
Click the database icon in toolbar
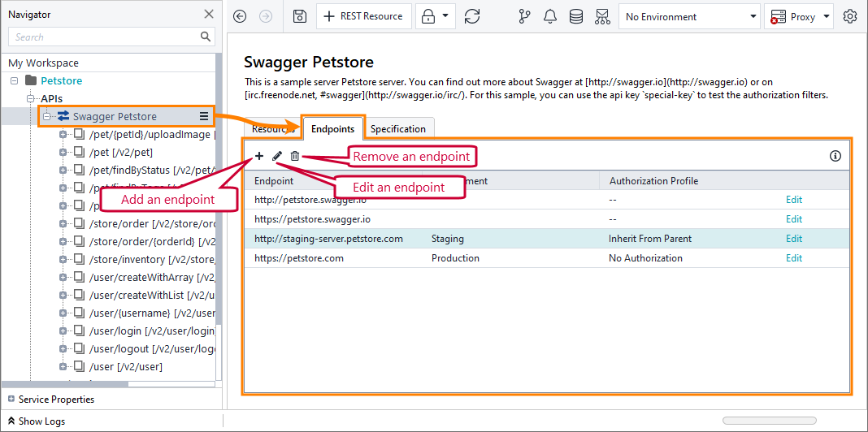coord(576,16)
